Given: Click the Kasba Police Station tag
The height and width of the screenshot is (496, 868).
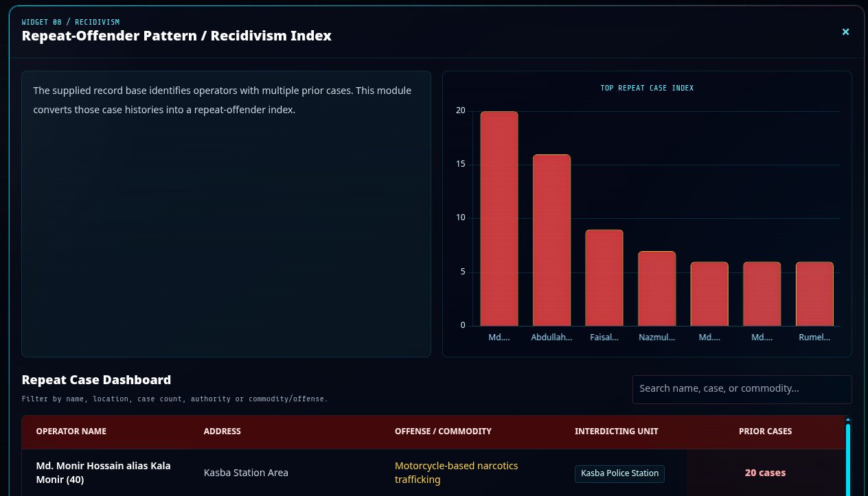Looking at the screenshot, I should (x=619, y=473).
